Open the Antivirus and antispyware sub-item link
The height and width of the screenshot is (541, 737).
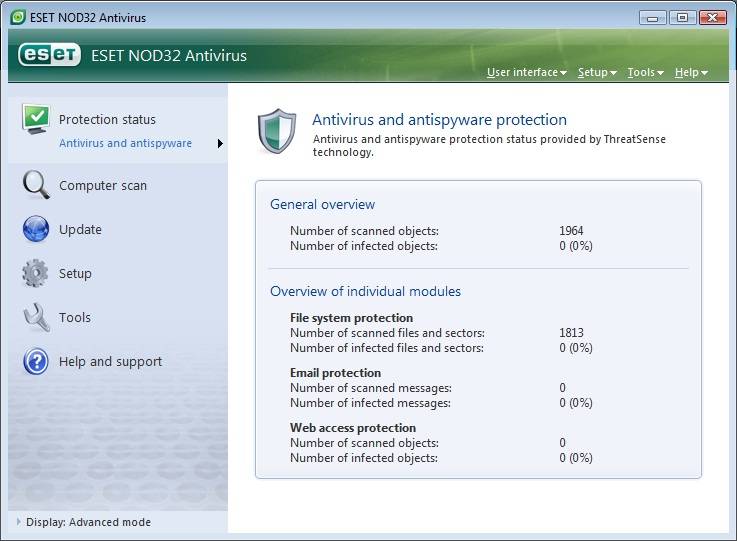tap(125, 143)
